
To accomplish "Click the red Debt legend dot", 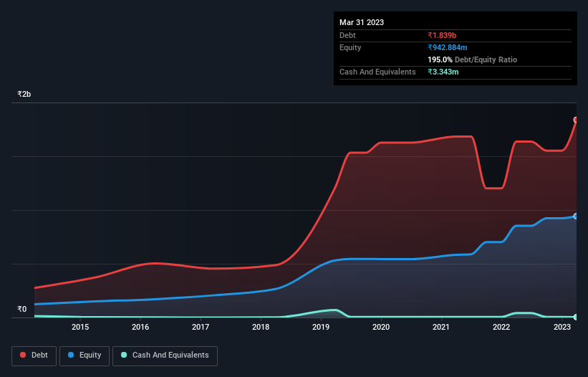I will point(23,355).
